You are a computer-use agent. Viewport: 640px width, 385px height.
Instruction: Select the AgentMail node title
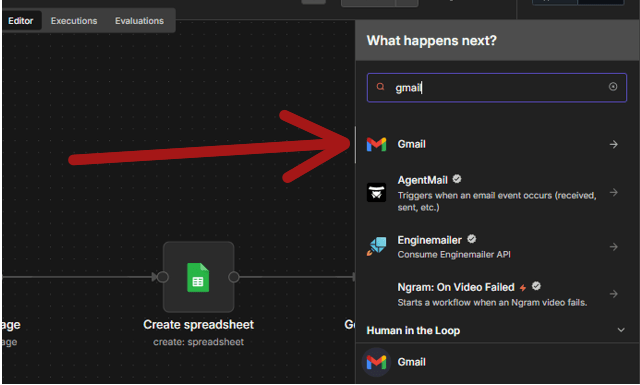[422, 180]
